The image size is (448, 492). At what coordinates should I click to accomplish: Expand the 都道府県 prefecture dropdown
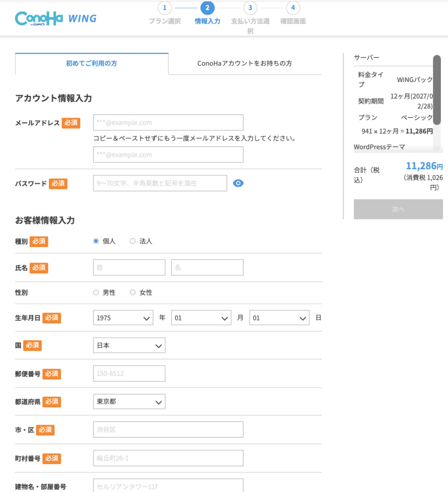coord(129,402)
